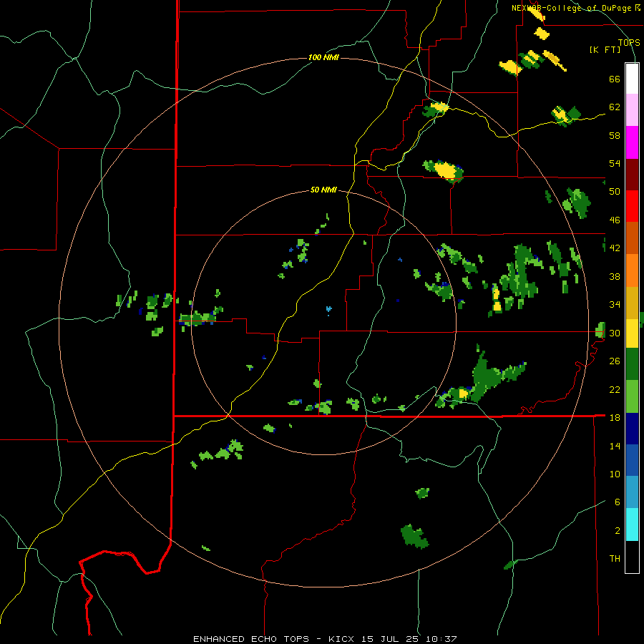The width and height of the screenshot is (644, 644).
Task: Click the 42 legend value
Action: (615, 248)
